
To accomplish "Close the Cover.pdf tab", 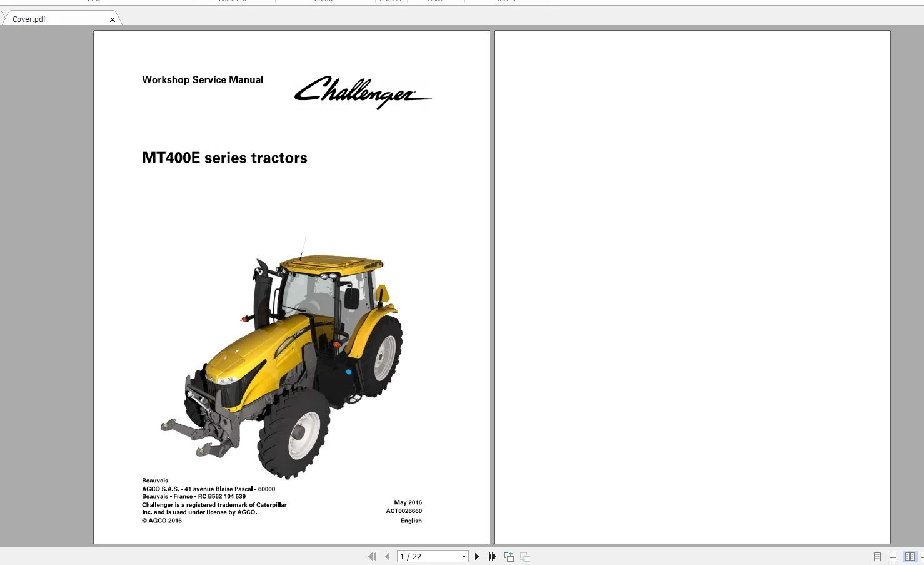I will tap(113, 19).
